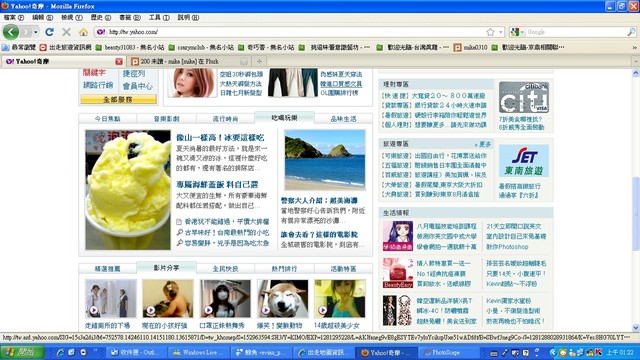
Task: Launch Internet Explorer from quick launch
Action: pyautogui.click(x=60, y=352)
